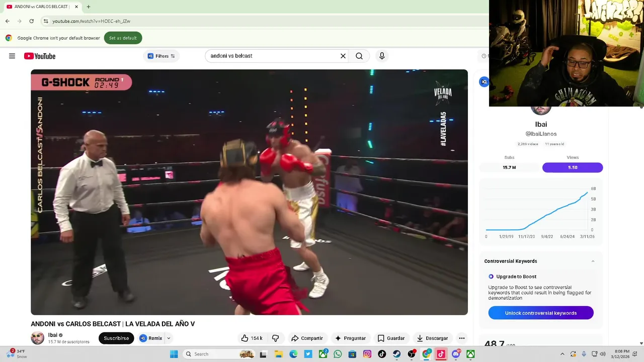Save the video with Guardar

pos(391,338)
